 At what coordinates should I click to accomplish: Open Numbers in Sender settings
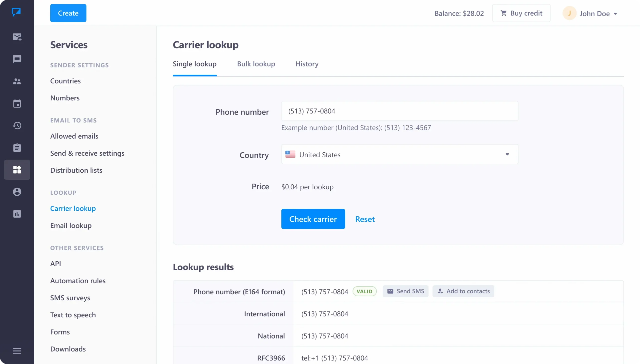65,98
